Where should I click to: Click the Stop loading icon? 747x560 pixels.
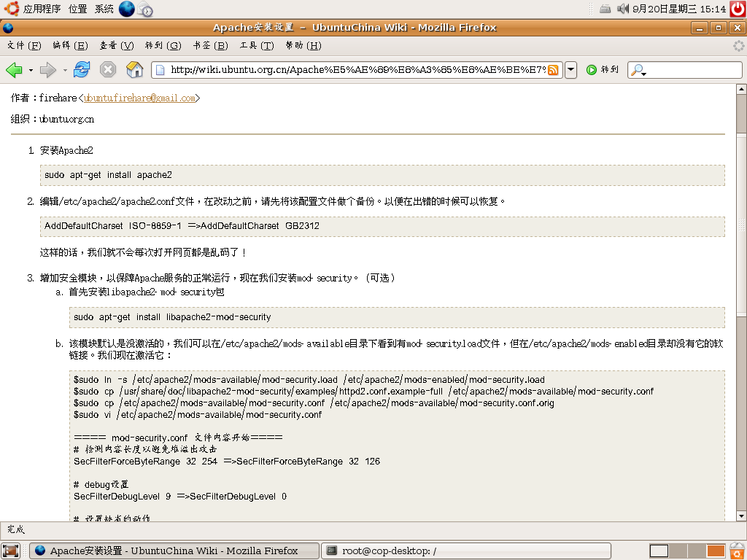tap(108, 70)
